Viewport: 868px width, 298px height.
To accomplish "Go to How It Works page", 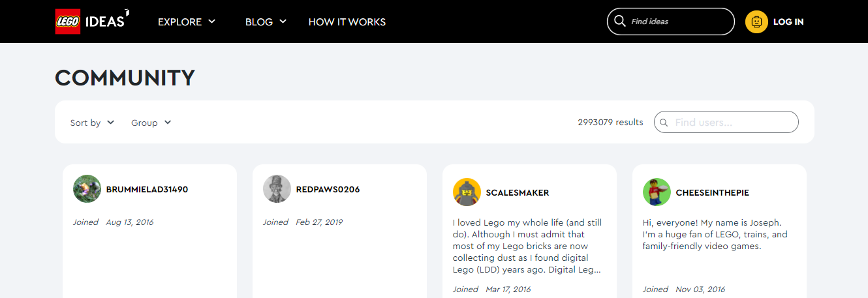I will pos(347,22).
